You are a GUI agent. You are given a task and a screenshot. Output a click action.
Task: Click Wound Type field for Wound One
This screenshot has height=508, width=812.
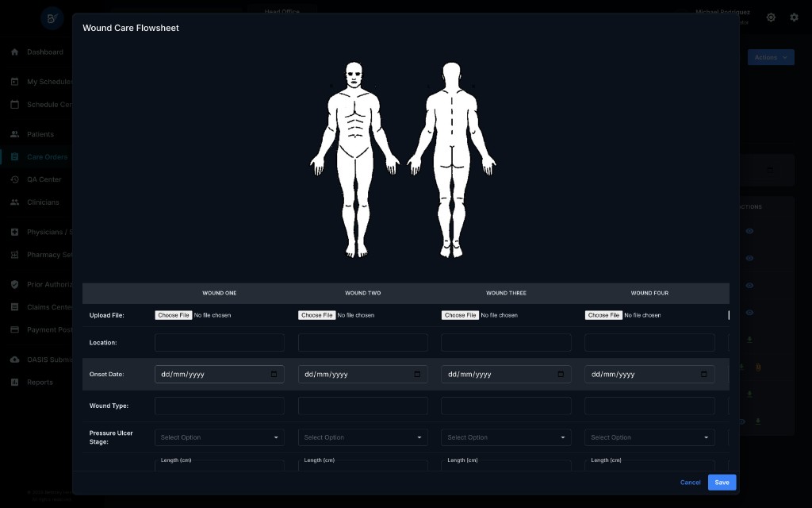coord(219,406)
